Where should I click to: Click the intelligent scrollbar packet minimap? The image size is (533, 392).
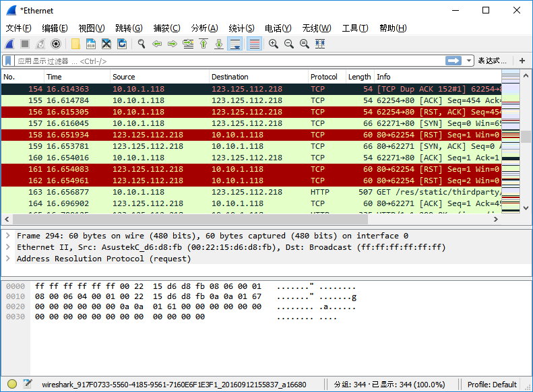tap(511, 141)
